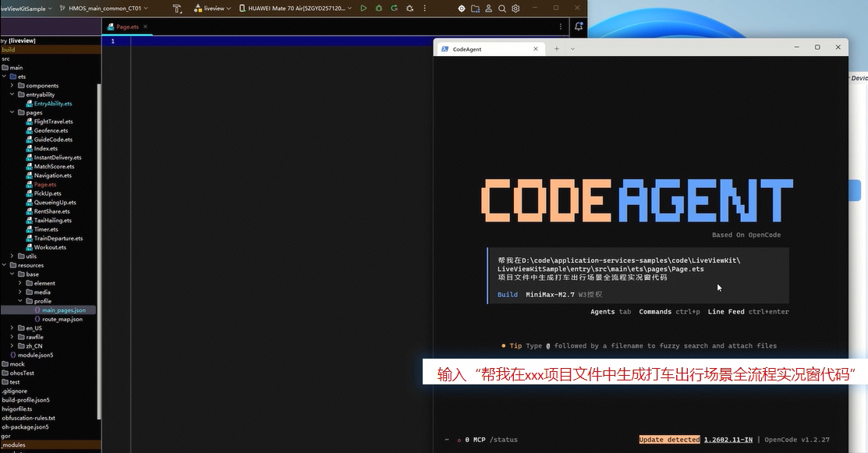Screen dimensions: 868x453
Task: Close the Page.ets editor tab
Action: point(146,27)
